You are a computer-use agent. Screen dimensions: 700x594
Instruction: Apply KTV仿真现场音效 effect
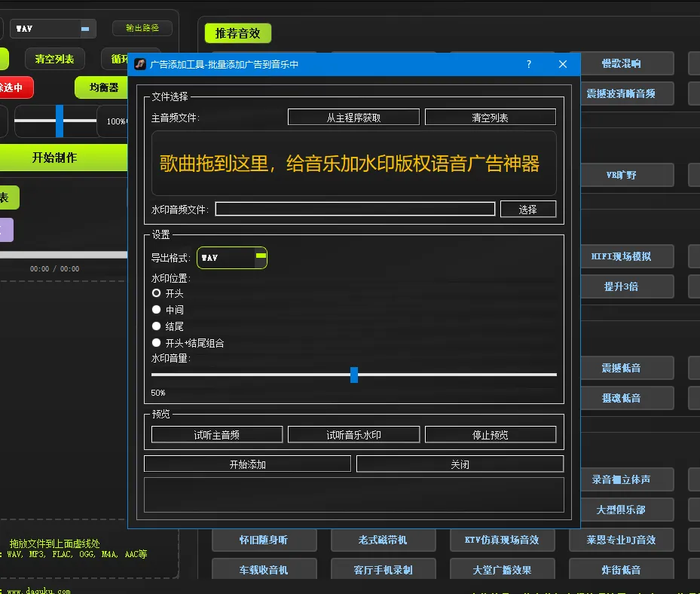(x=503, y=540)
